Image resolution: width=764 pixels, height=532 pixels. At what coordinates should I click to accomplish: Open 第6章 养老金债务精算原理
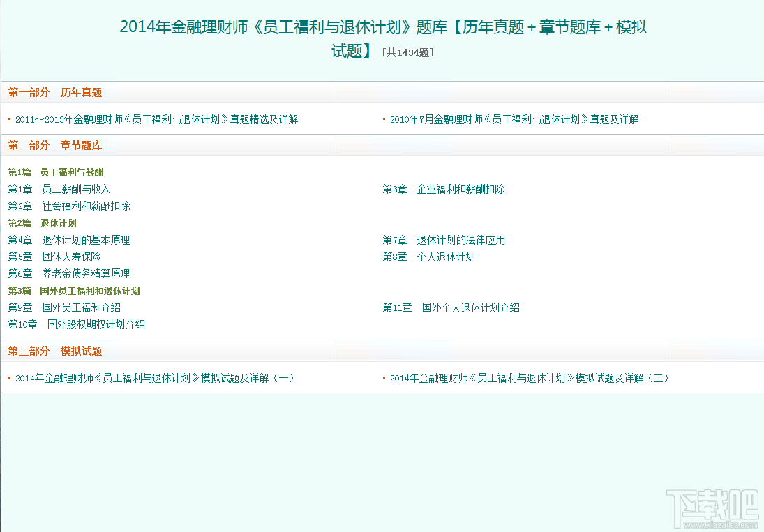68,273
